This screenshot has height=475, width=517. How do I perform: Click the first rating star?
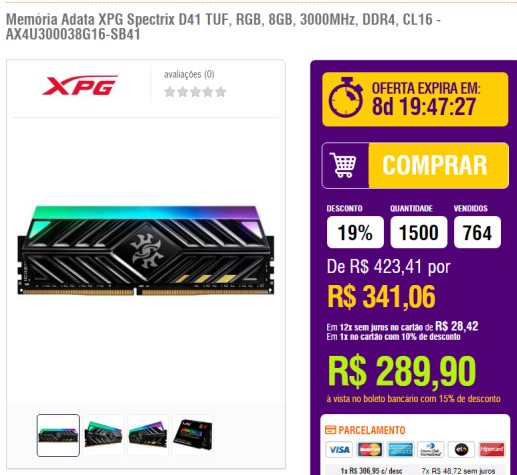pos(170,92)
